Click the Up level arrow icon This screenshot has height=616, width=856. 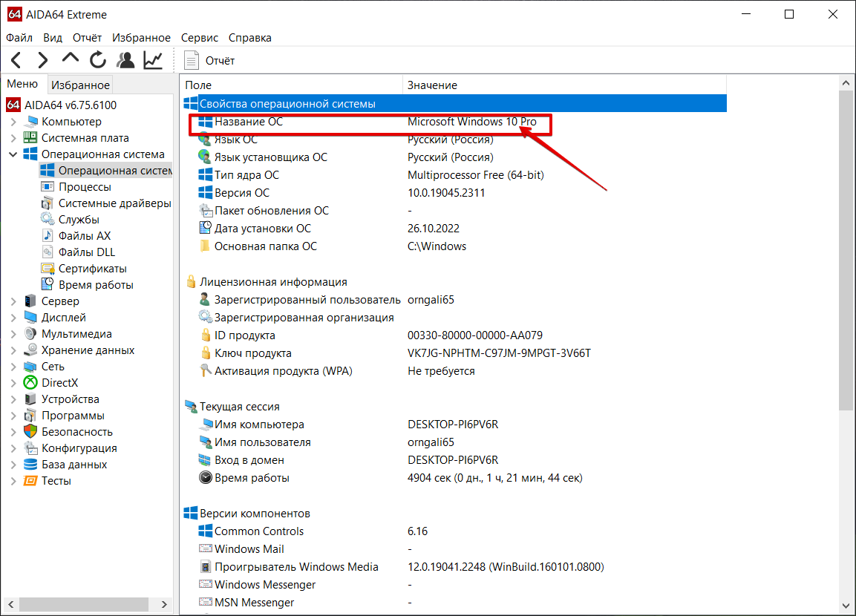[x=71, y=59]
